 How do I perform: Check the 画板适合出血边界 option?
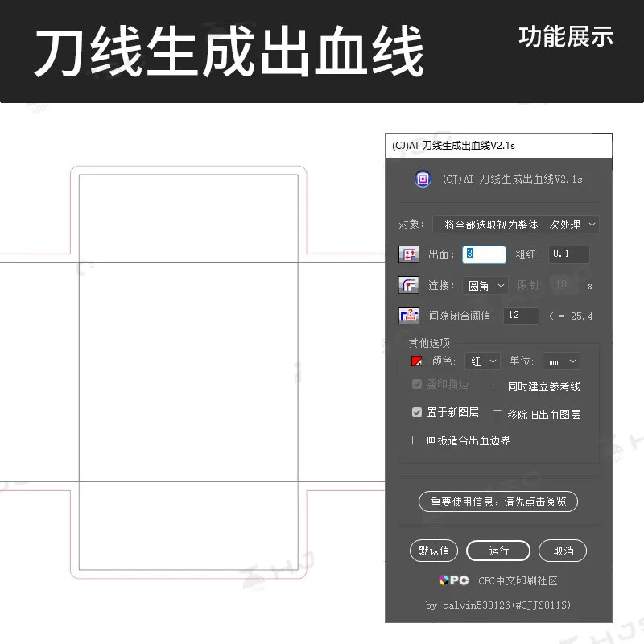click(417, 440)
